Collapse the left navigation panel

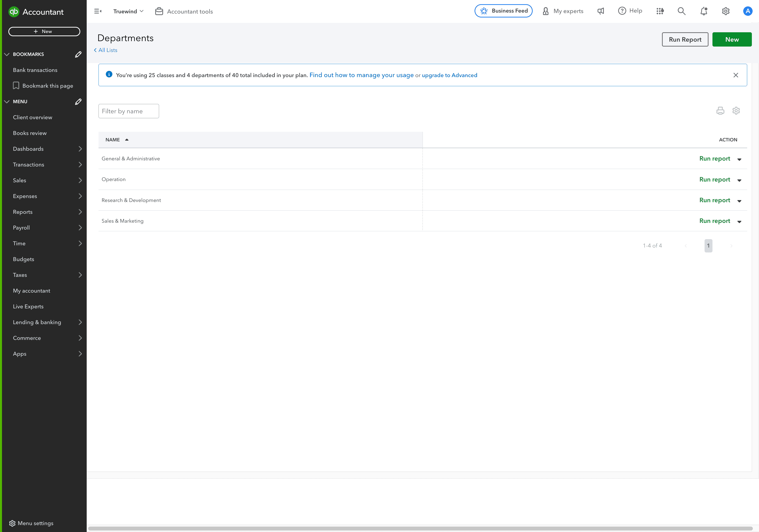[98, 11]
